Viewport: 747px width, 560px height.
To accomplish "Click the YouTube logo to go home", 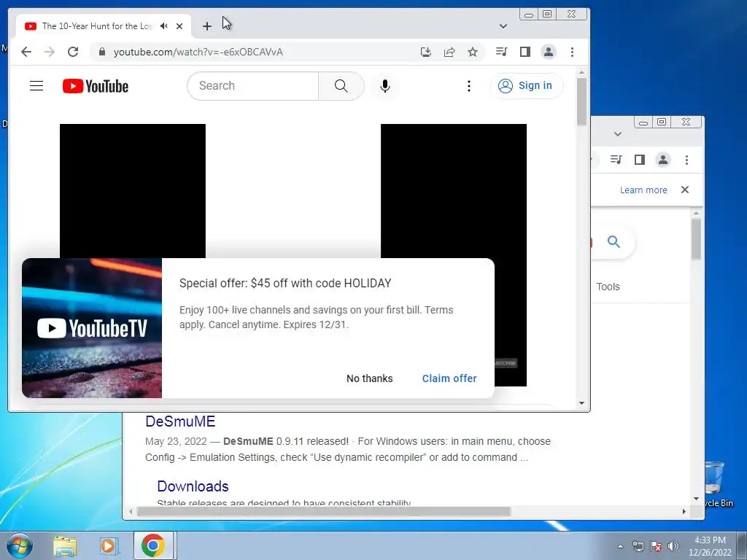I will [x=96, y=86].
